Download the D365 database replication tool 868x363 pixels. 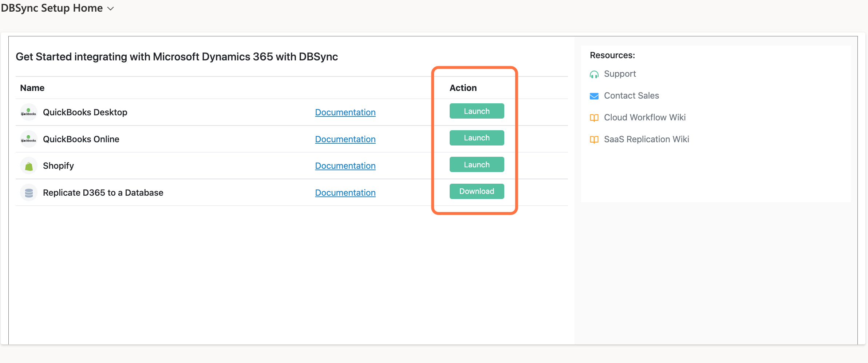(477, 191)
